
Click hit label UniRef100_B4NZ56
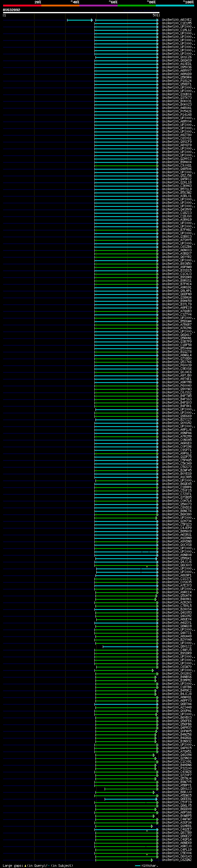click(x=177, y=735)
